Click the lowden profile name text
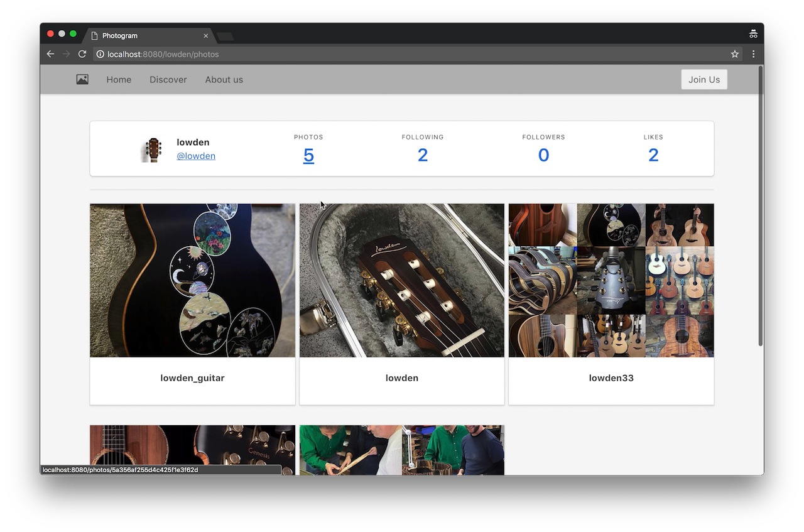The height and width of the screenshot is (532, 804). click(x=193, y=143)
